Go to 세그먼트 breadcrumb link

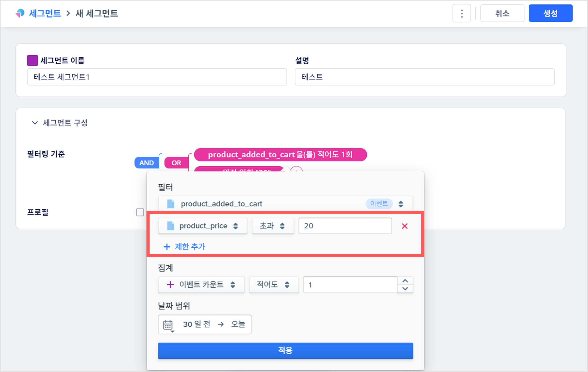coord(45,13)
